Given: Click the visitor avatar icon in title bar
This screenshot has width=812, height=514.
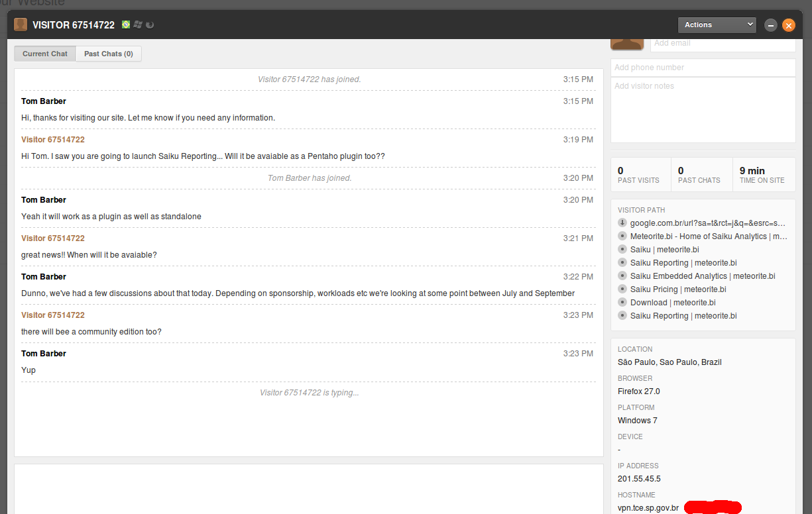Looking at the screenshot, I should point(21,25).
